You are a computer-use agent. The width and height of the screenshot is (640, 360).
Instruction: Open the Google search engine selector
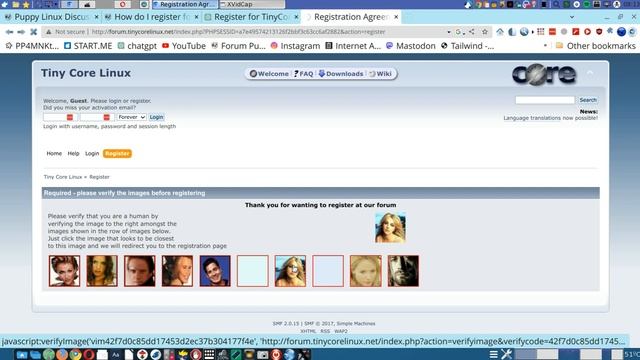click(x=460, y=32)
